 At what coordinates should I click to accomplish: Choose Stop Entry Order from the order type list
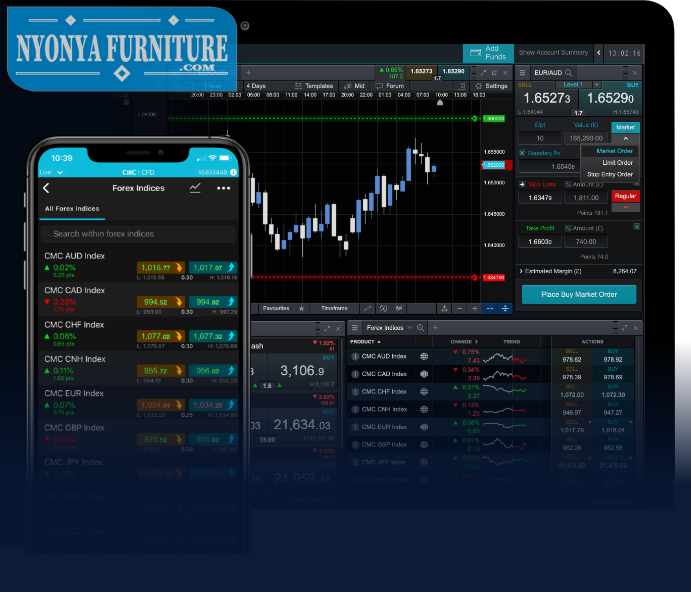(609, 175)
